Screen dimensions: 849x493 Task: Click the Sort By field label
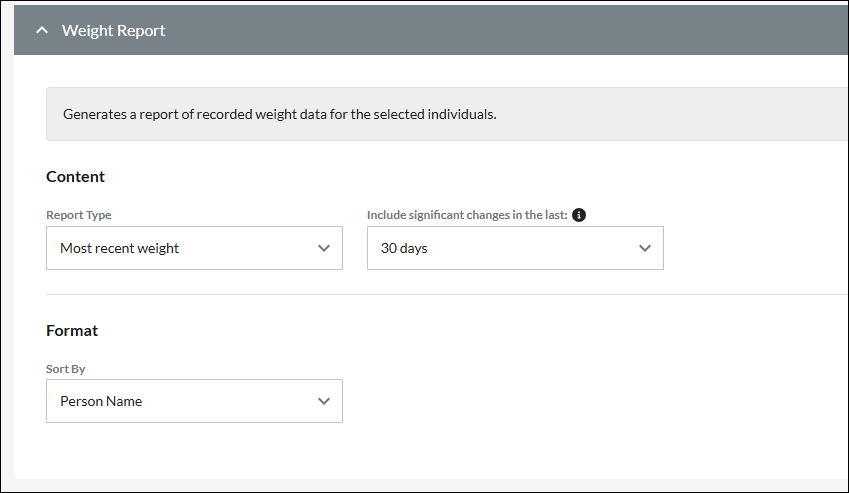tap(66, 369)
